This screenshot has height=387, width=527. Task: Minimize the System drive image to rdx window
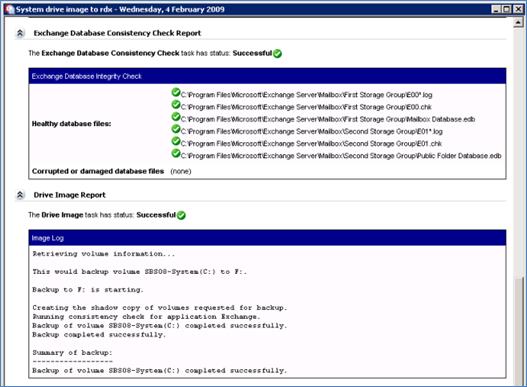496,9
